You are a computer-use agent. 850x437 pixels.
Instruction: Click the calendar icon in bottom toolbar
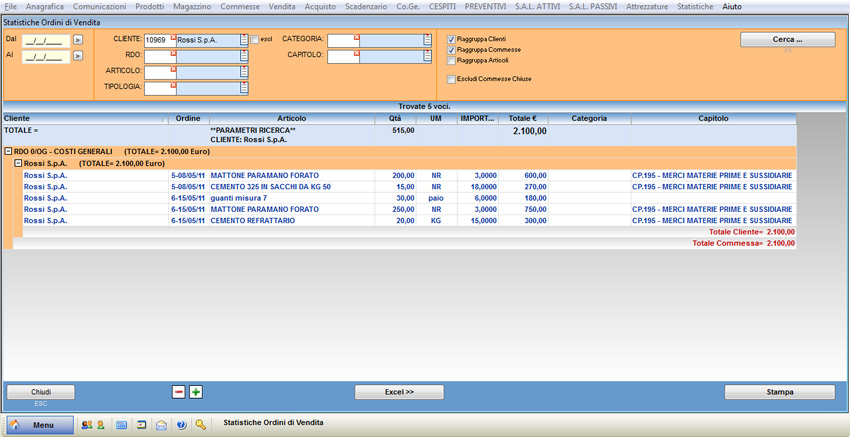(121, 425)
